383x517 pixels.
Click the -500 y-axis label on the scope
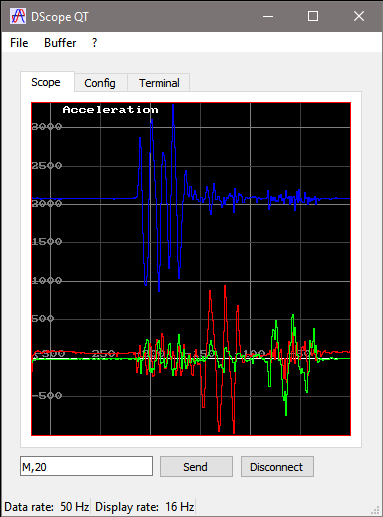[47, 396]
